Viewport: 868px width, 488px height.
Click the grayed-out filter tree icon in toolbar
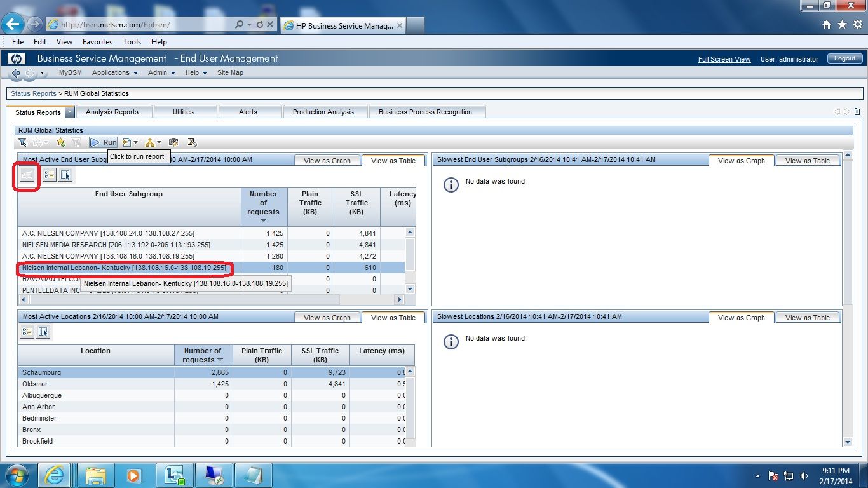tap(76, 142)
